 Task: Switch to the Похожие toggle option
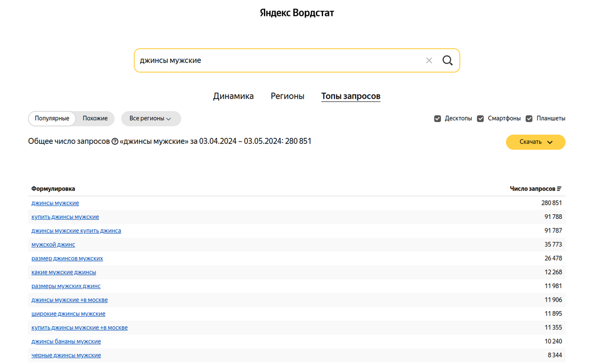click(95, 118)
